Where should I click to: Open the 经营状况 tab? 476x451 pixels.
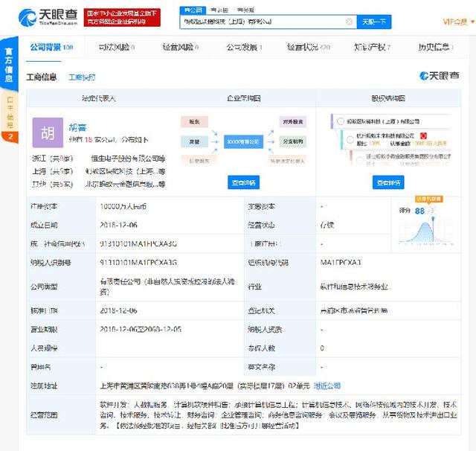(x=309, y=47)
